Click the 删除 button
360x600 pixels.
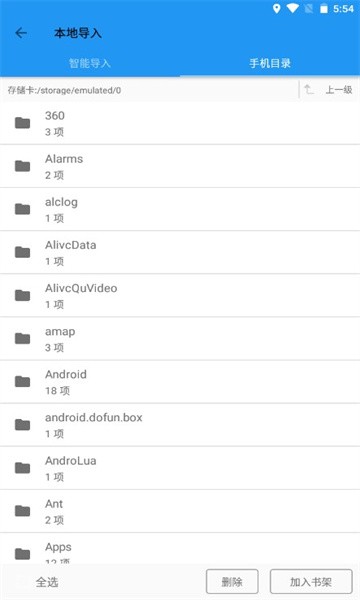point(232,582)
